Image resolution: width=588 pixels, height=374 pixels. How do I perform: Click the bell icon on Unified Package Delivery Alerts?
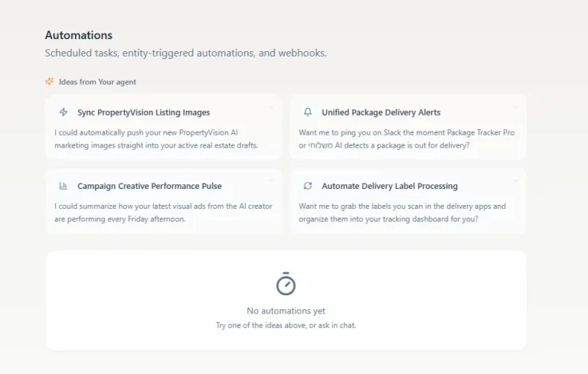pos(308,112)
